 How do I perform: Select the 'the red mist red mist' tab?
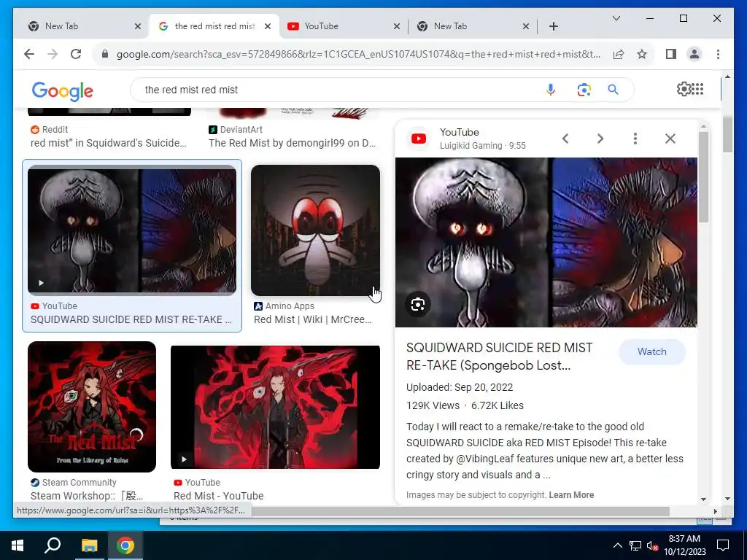coord(215,26)
